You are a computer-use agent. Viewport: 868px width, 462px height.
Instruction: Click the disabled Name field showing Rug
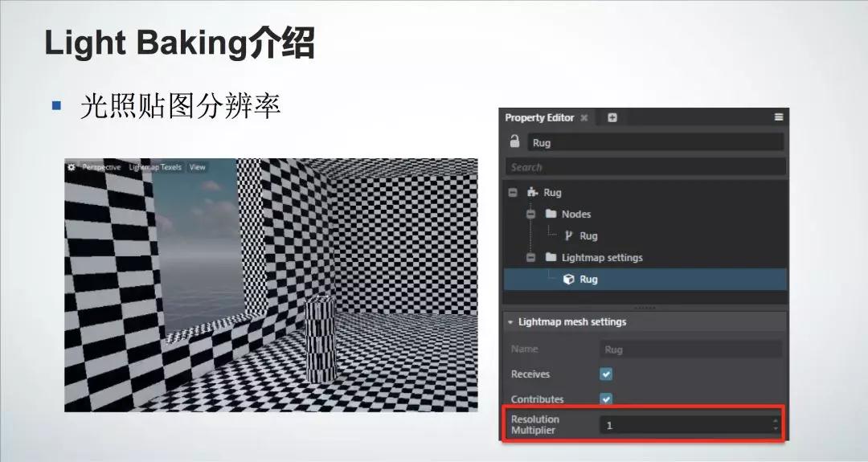pyautogui.click(x=691, y=350)
